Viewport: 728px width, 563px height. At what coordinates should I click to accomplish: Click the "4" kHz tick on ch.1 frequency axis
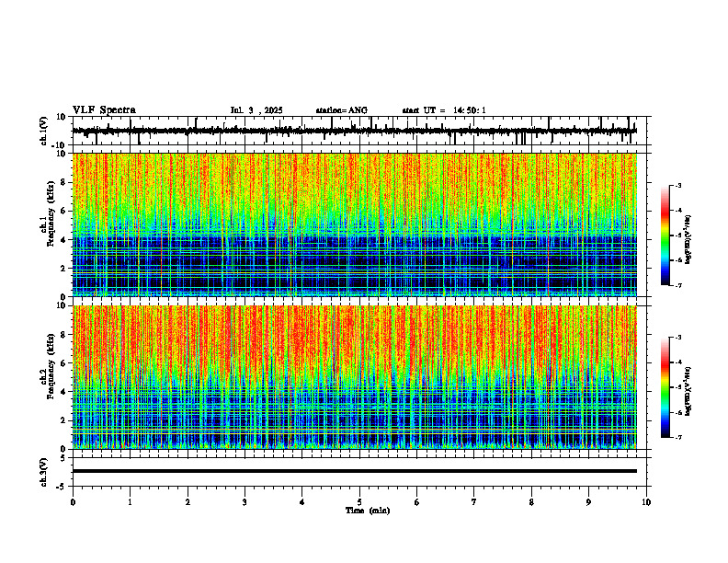click(64, 240)
